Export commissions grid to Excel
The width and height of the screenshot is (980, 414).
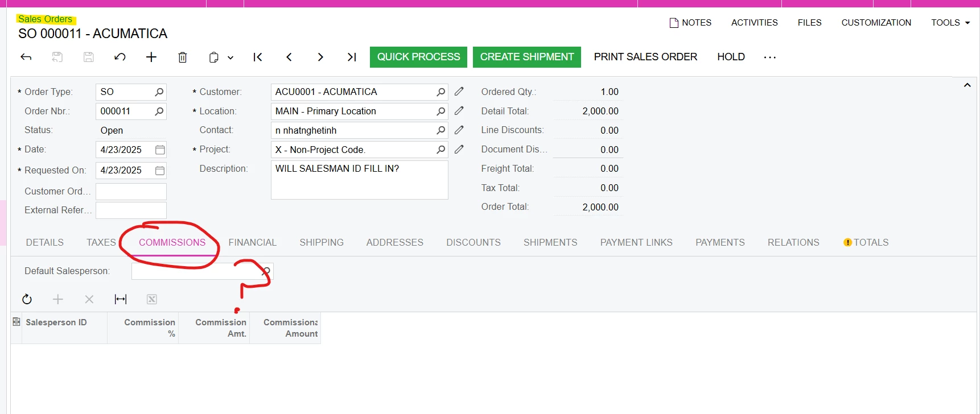tap(152, 299)
